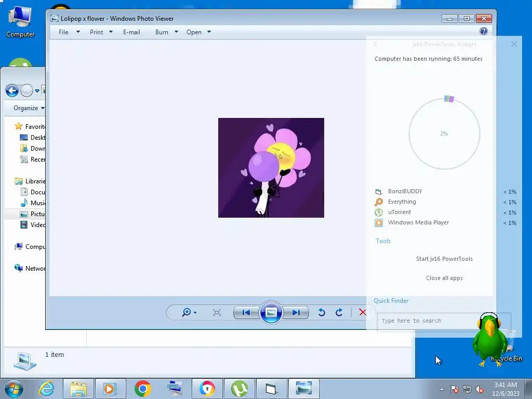Click the CPU usage circle gauge
This screenshot has width=532, height=399.
(x=445, y=134)
